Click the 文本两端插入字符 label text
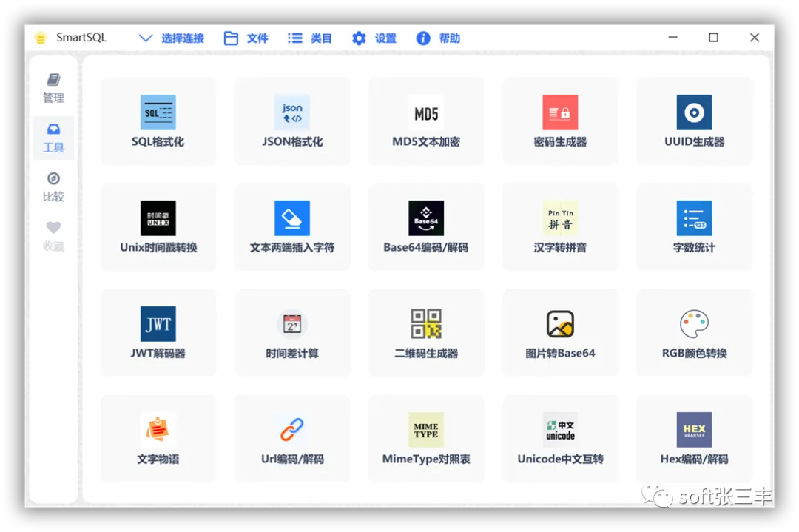The image size is (799, 532). click(x=292, y=248)
